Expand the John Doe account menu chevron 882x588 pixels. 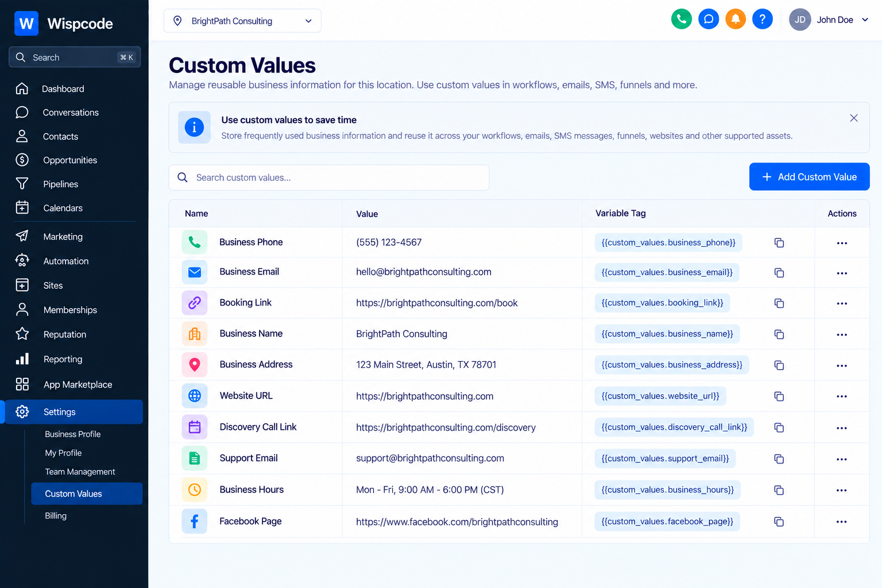point(865,20)
